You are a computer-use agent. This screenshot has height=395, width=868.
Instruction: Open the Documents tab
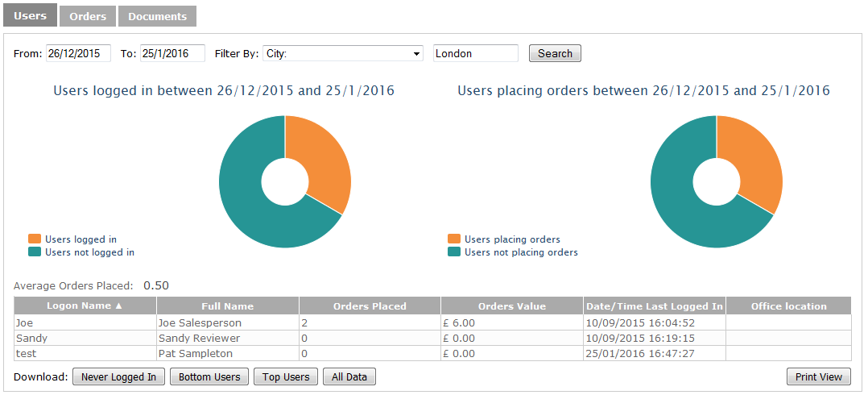(x=157, y=16)
